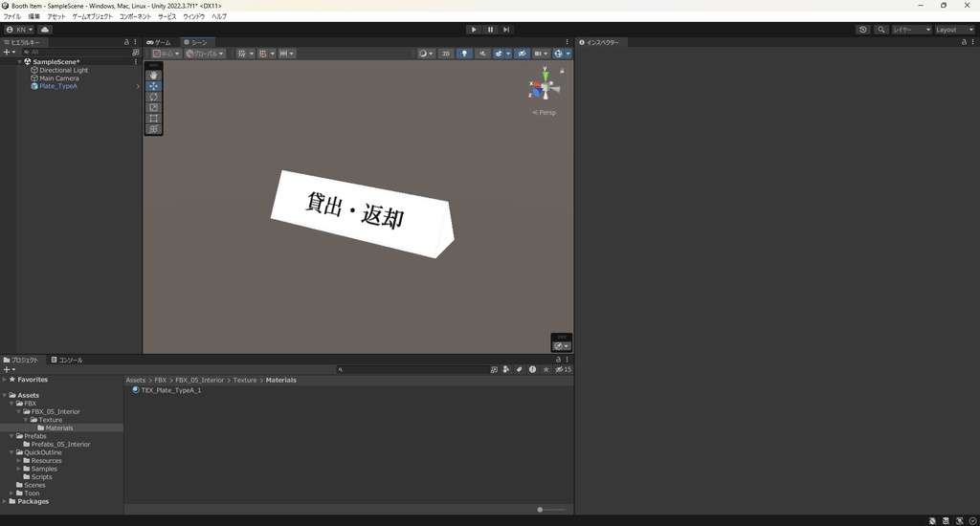Click FBX_05_Interior in the breadcrumb
Image resolution: width=980 pixels, height=526 pixels.
(x=199, y=380)
